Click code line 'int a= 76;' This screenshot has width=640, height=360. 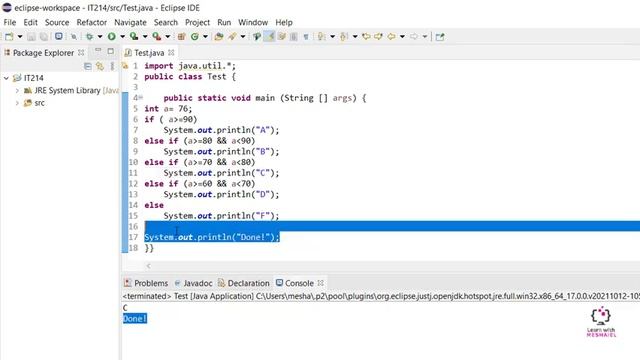pyautogui.click(x=168, y=109)
